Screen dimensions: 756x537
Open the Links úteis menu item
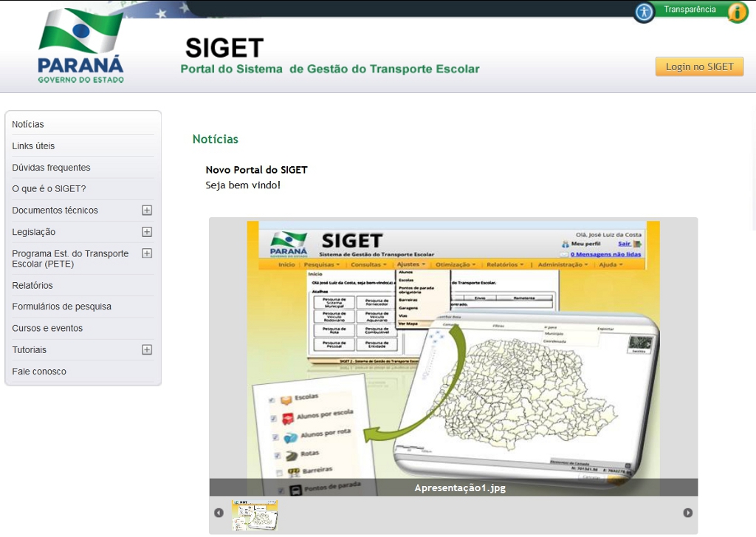(x=83, y=146)
